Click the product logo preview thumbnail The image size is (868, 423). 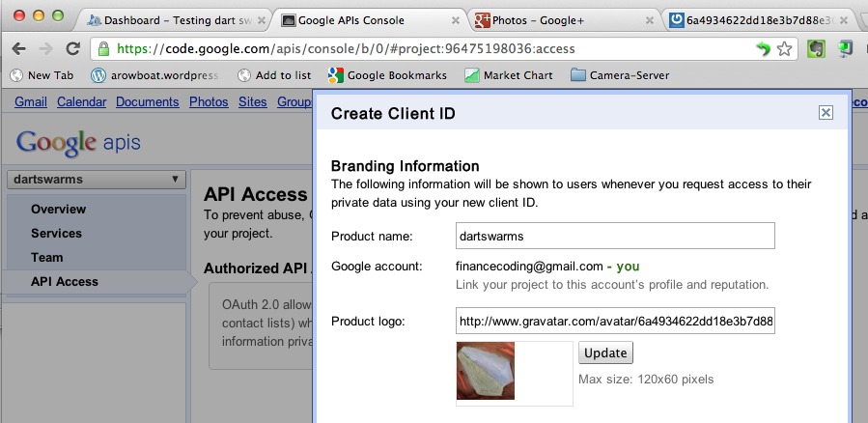tap(486, 371)
